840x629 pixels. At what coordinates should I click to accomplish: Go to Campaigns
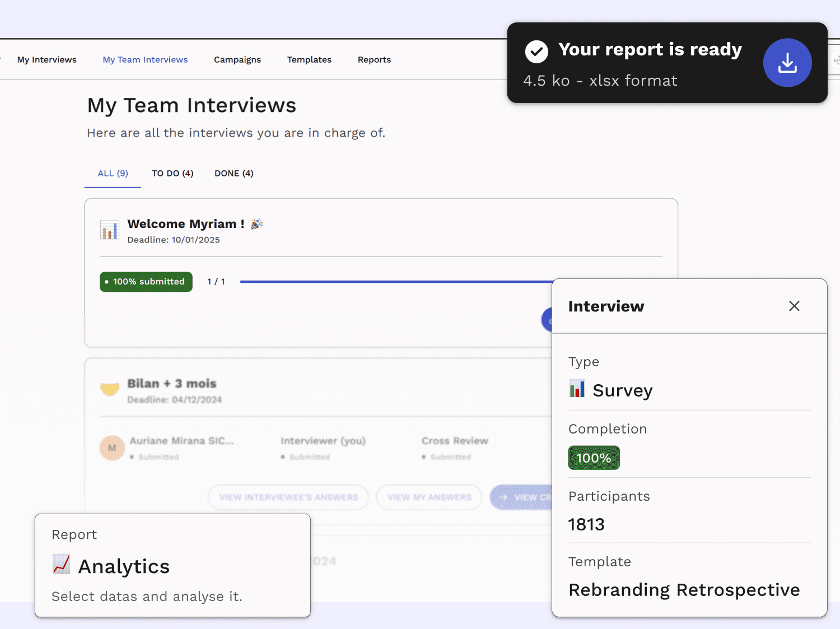tap(237, 59)
